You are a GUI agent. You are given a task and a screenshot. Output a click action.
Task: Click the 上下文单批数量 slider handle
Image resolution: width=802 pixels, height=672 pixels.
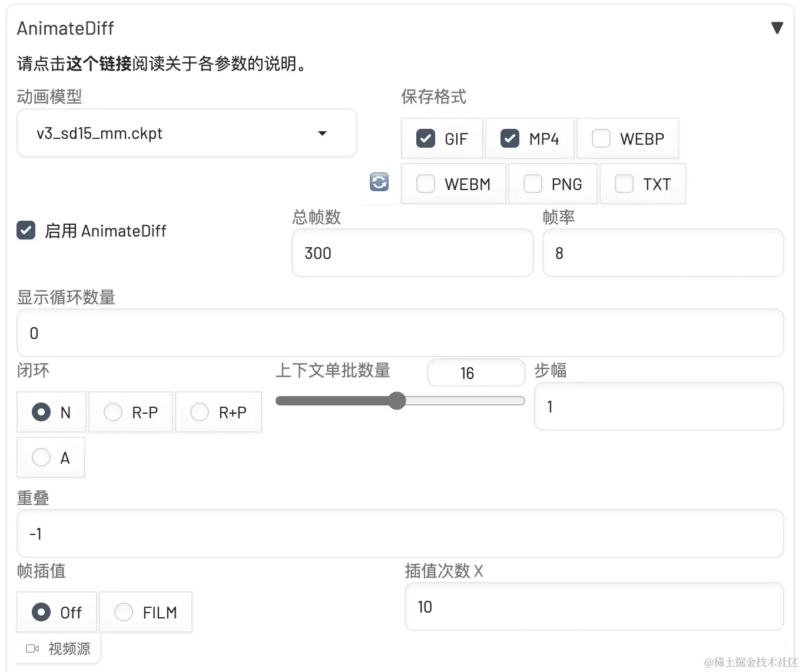(x=397, y=401)
